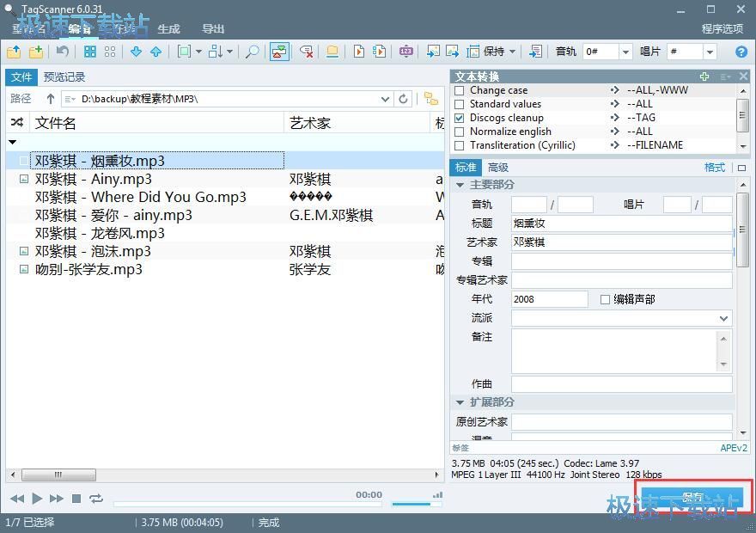This screenshot has width=756, height=533.
Task: Skip to previous track
Action: tap(17, 499)
